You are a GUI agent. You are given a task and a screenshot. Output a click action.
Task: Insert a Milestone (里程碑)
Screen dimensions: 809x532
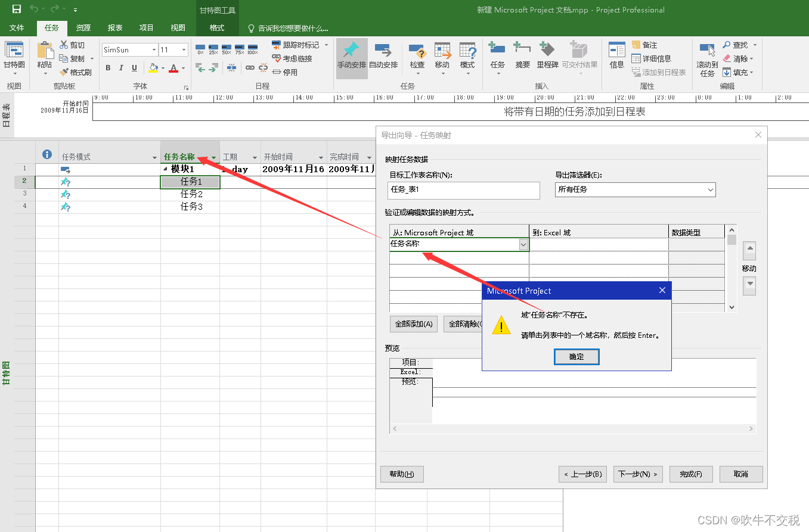pos(547,55)
